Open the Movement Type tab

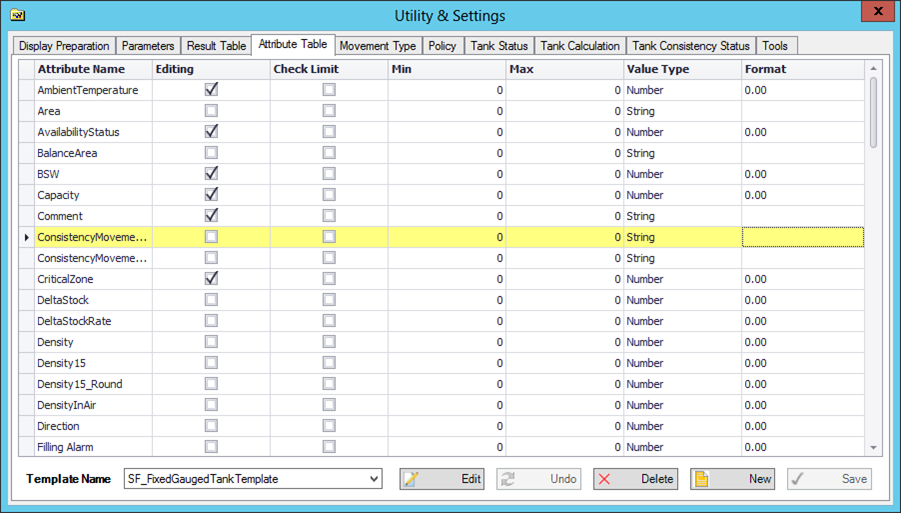tap(378, 46)
